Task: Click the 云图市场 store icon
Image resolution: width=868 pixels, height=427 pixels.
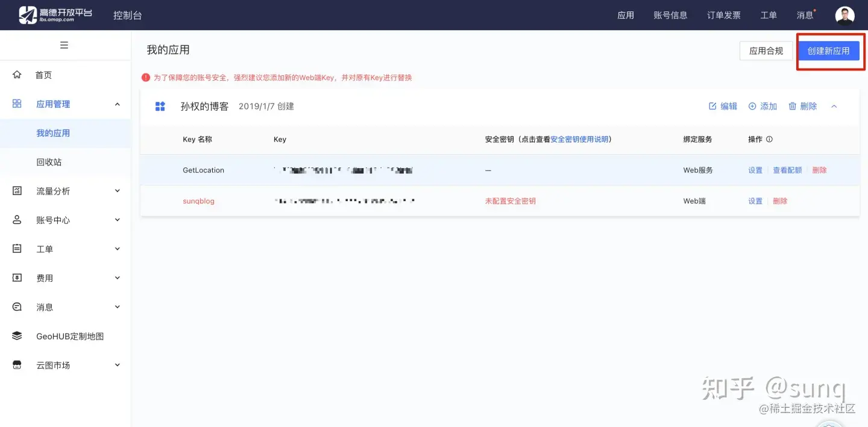Action: coord(17,365)
